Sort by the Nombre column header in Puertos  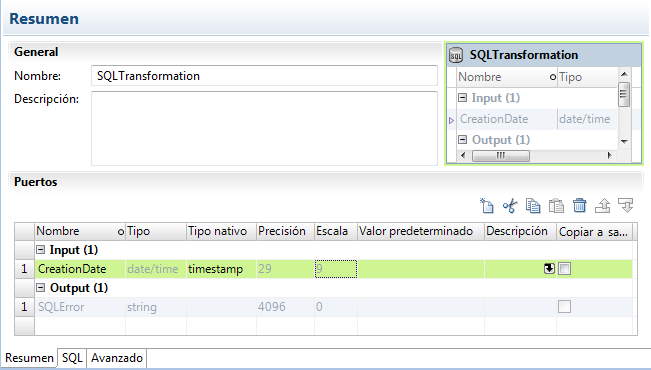tap(80, 231)
